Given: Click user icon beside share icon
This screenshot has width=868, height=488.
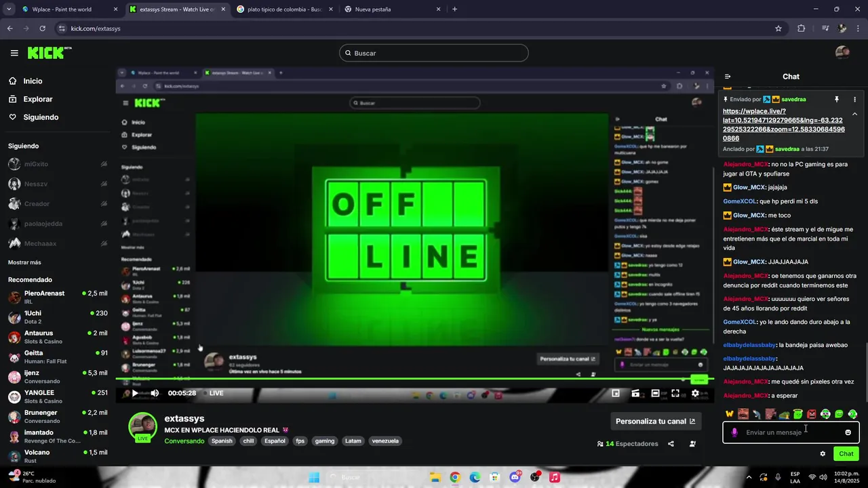Looking at the screenshot, I should coord(692,444).
